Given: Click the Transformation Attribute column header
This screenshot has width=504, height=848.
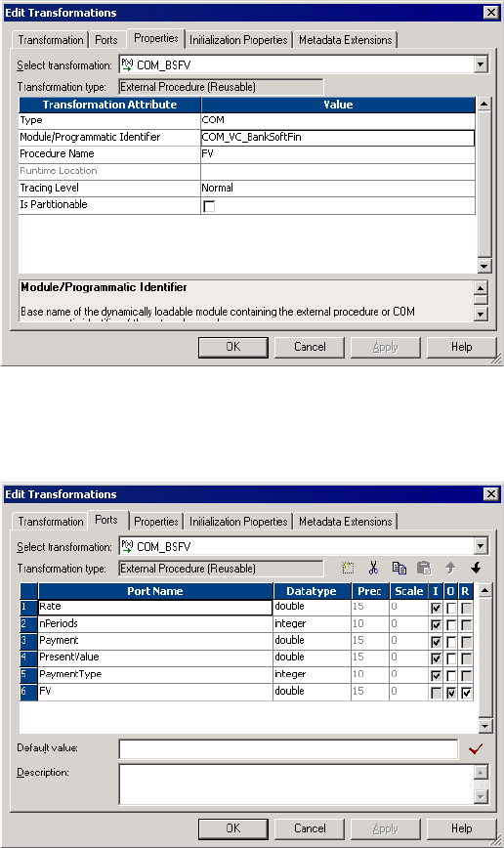Looking at the screenshot, I should (109, 105).
